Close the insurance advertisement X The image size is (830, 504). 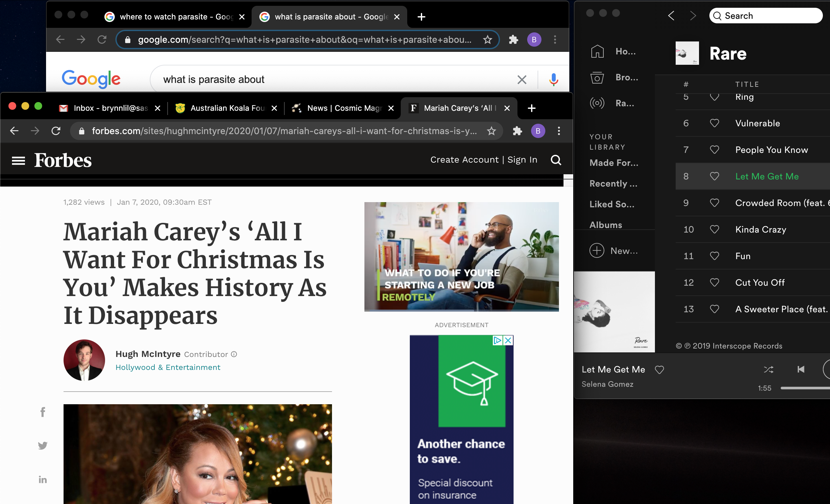(508, 340)
